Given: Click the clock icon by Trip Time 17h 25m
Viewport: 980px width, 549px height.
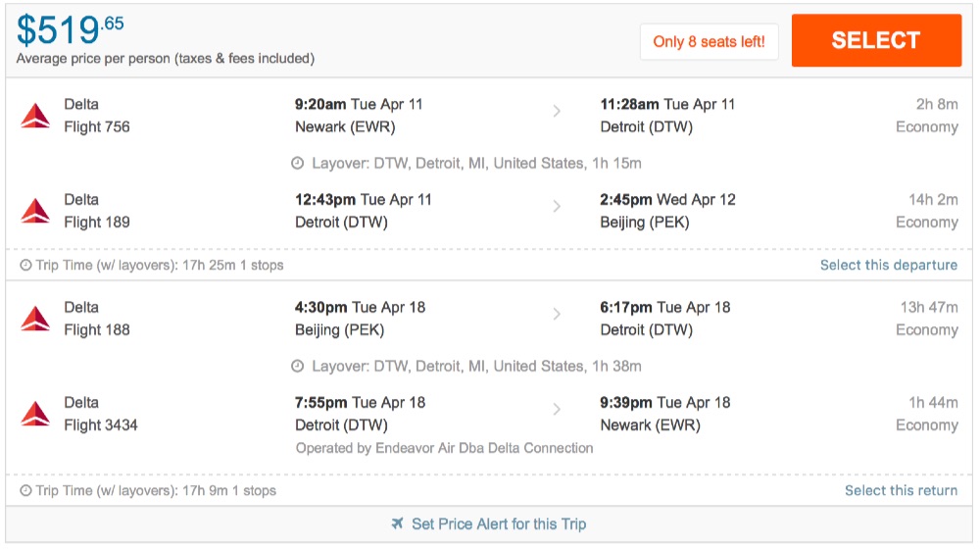Looking at the screenshot, I should click(25, 265).
